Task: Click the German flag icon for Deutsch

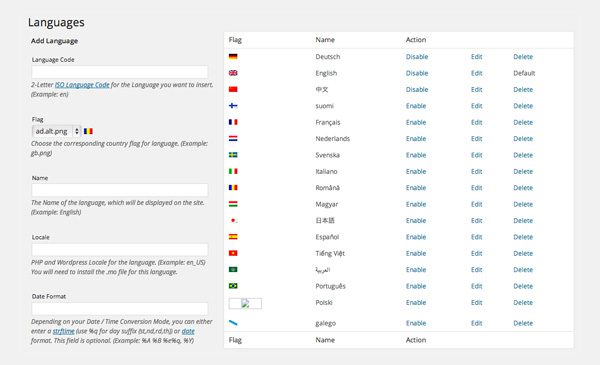Action: 233,57
